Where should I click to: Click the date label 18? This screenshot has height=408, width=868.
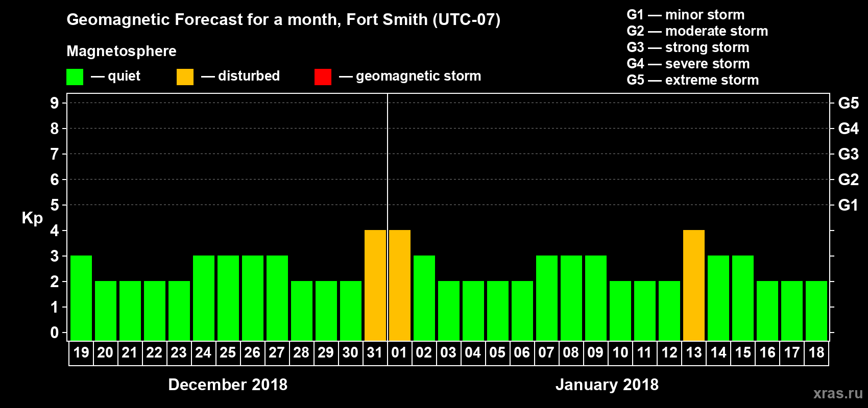pyautogui.click(x=816, y=352)
